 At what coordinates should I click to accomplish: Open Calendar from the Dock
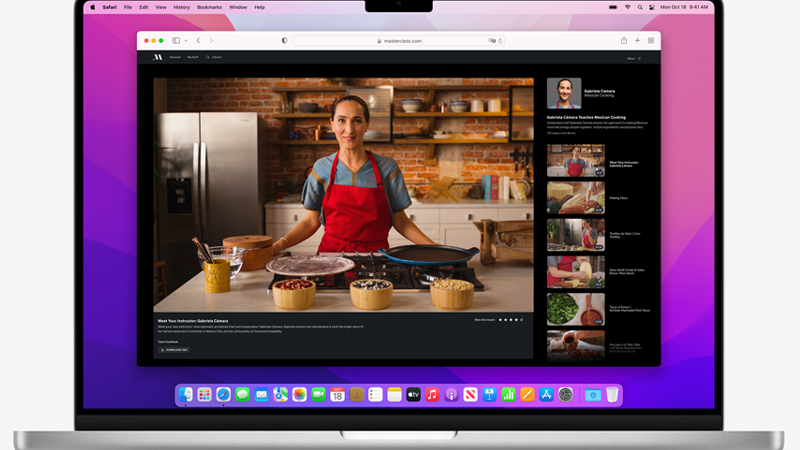337,394
